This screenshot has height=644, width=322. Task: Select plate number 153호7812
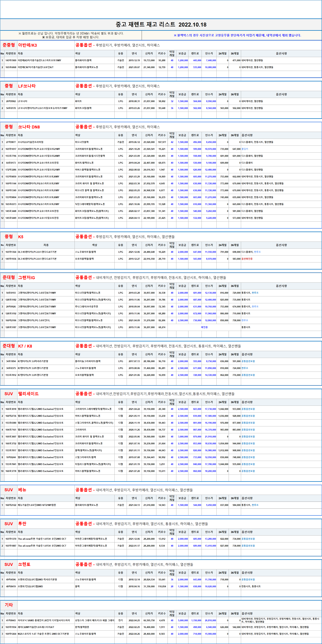point(11,375)
